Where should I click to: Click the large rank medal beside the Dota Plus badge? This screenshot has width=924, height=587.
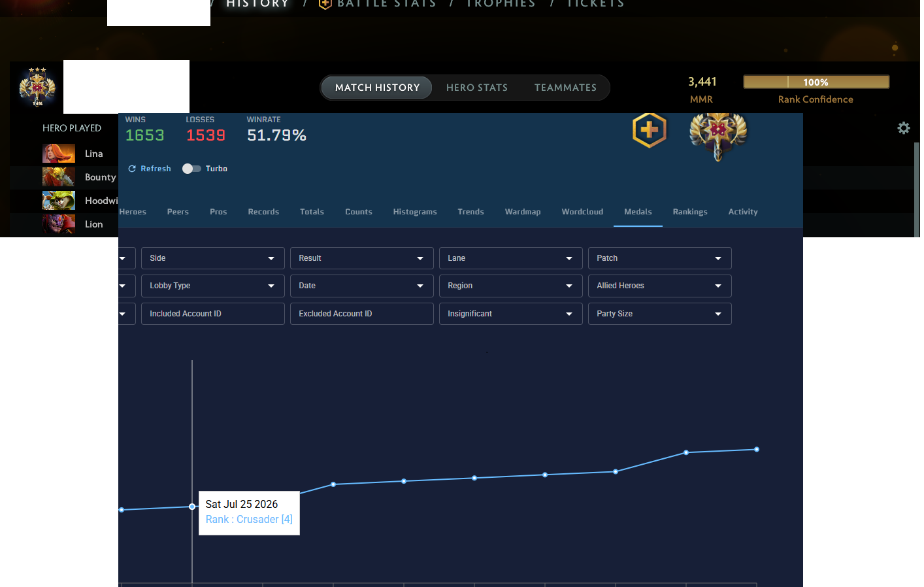(x=718, y=137)
